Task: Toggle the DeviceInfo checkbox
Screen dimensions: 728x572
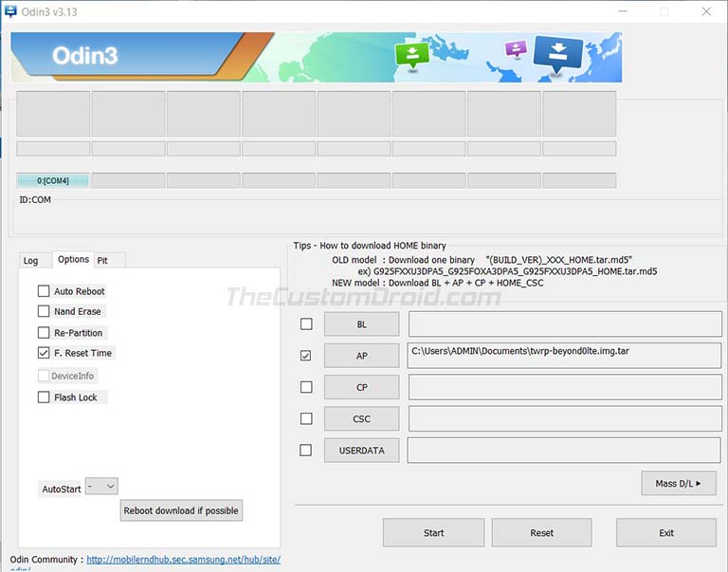Action: 44,376
